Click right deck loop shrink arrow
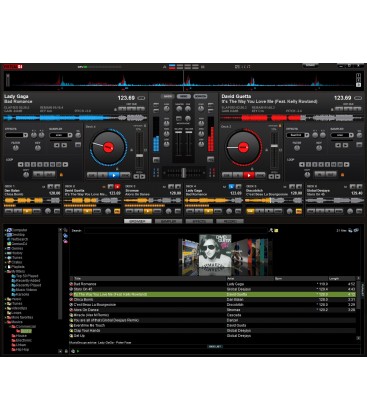 click(x=302, y=164)
